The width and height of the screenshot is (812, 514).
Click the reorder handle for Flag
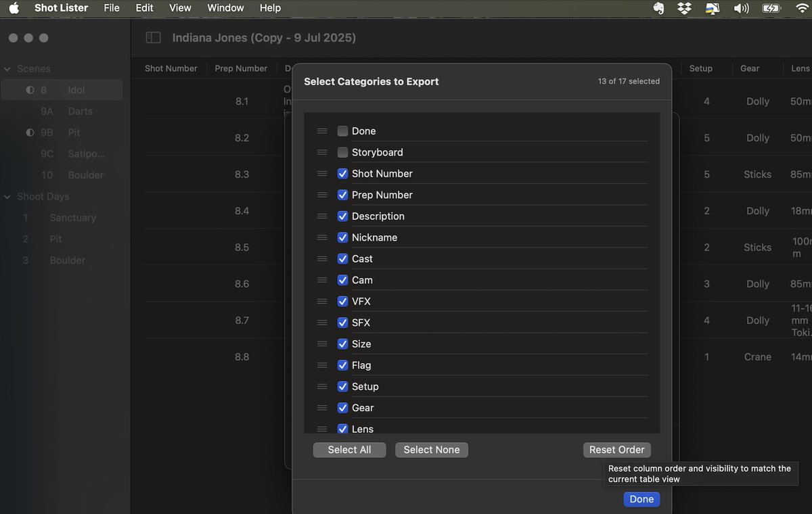click(322, 365)
